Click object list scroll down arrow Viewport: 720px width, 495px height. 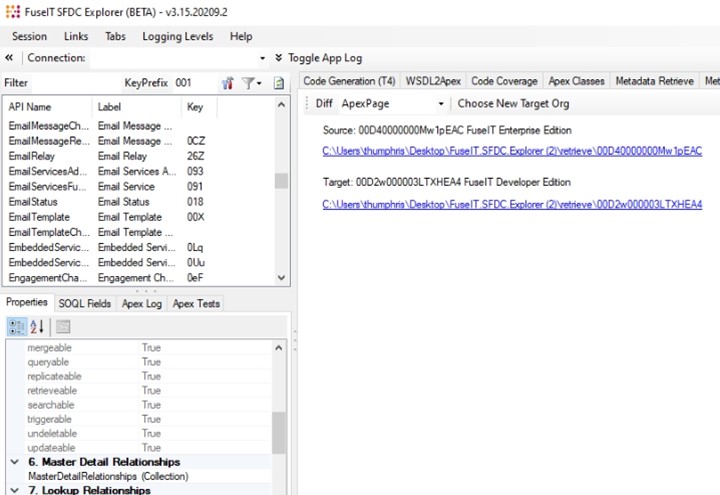click(281, 278)
